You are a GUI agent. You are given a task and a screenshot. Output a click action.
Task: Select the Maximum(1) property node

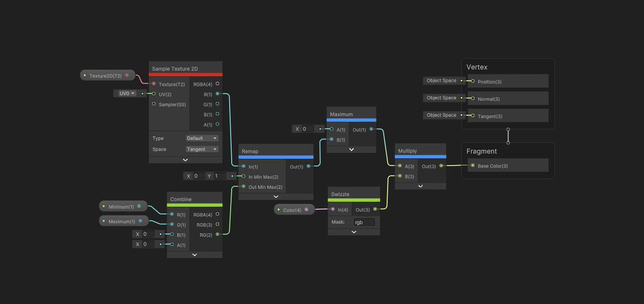click(124, 221)
